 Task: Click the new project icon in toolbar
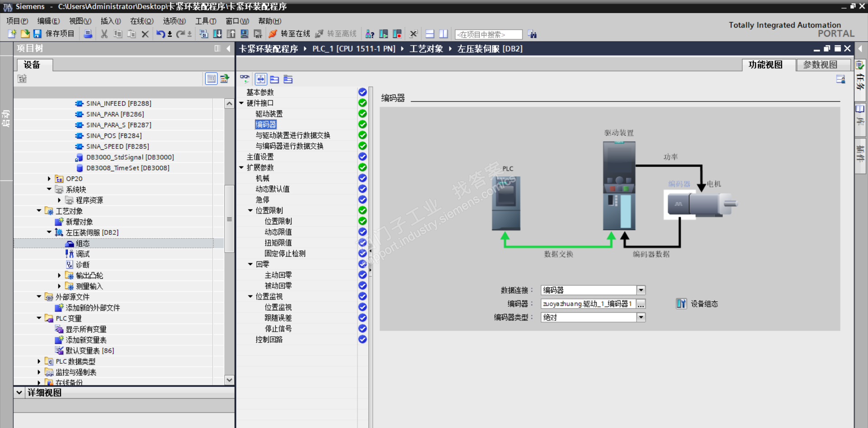(x=12, y=34)
